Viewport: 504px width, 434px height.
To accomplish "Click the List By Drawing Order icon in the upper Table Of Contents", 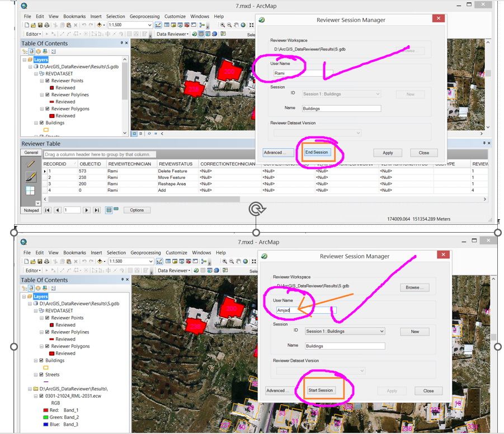I will [x=25, y=51].
